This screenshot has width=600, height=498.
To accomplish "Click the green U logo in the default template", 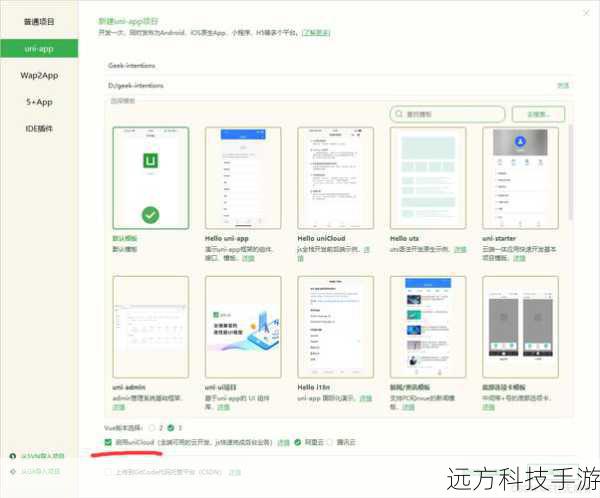I will [150, 160].
